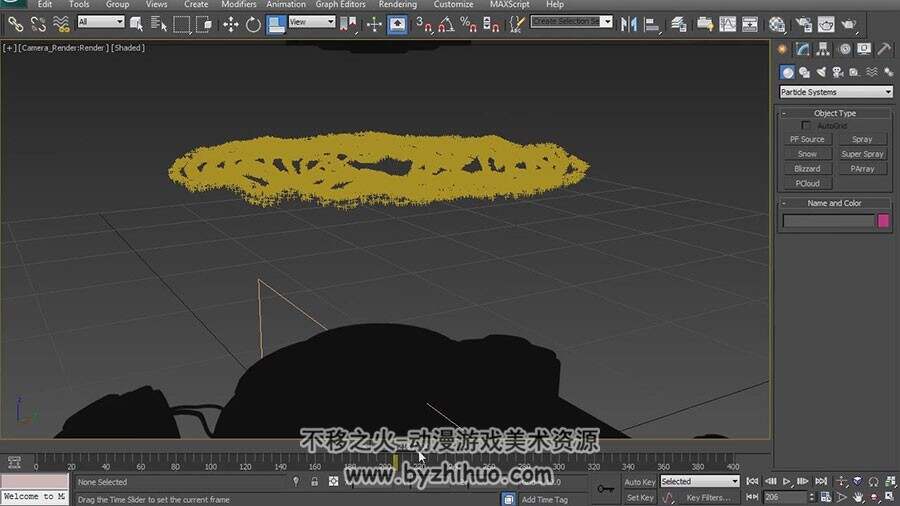900x506 pixels.
Task: Click the Align tool icon
Action: point(651,24)
